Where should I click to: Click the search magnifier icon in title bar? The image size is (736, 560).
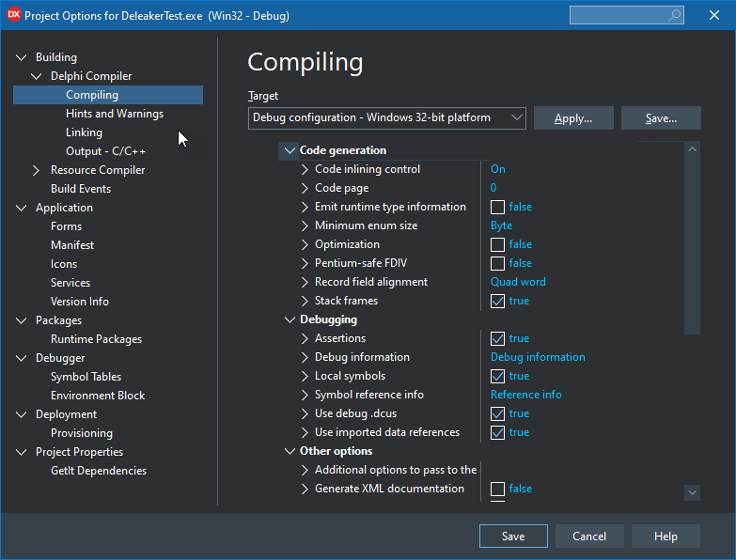pos(675,15)
